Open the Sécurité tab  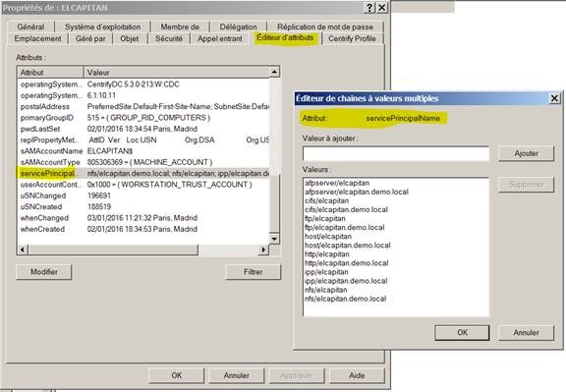[x=169, y=38]
